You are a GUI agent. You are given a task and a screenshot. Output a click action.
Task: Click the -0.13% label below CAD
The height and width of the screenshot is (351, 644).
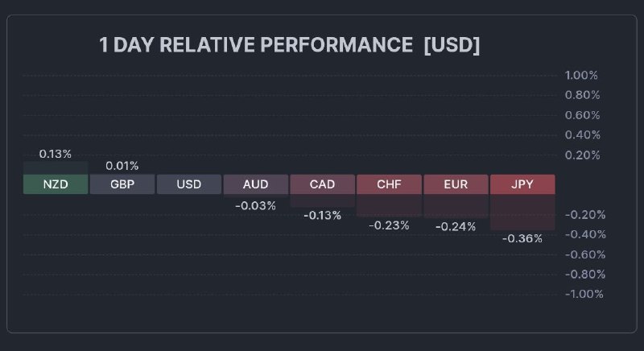pyautogui.click(x=322, y=215)
